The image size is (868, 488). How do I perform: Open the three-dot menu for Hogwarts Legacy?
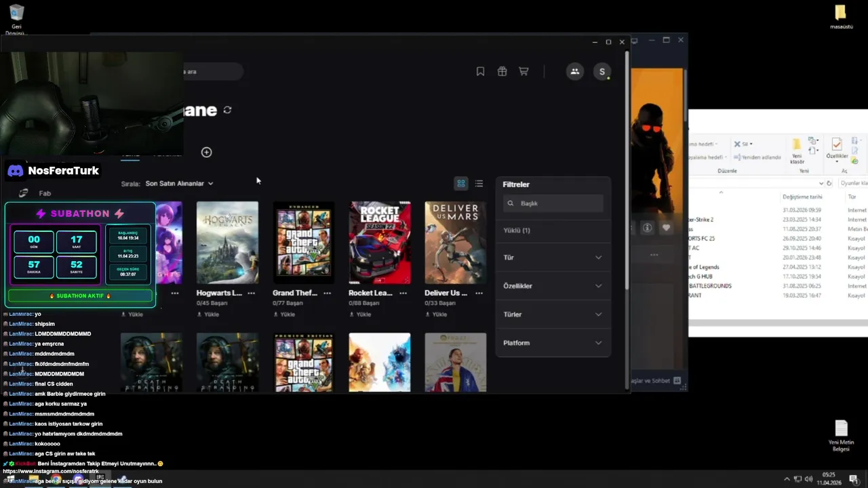click(252, 293)
